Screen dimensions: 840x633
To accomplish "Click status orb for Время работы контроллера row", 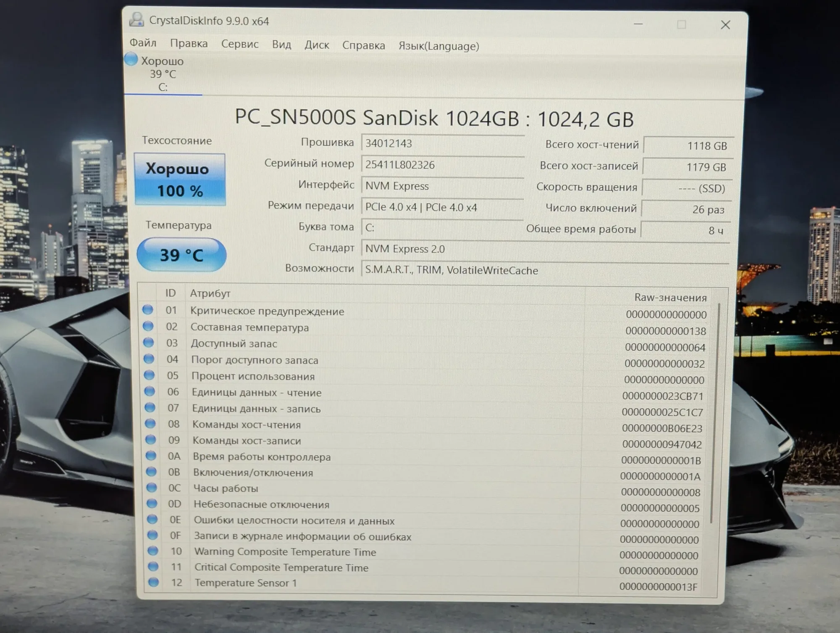I will (x=151, y=456).
